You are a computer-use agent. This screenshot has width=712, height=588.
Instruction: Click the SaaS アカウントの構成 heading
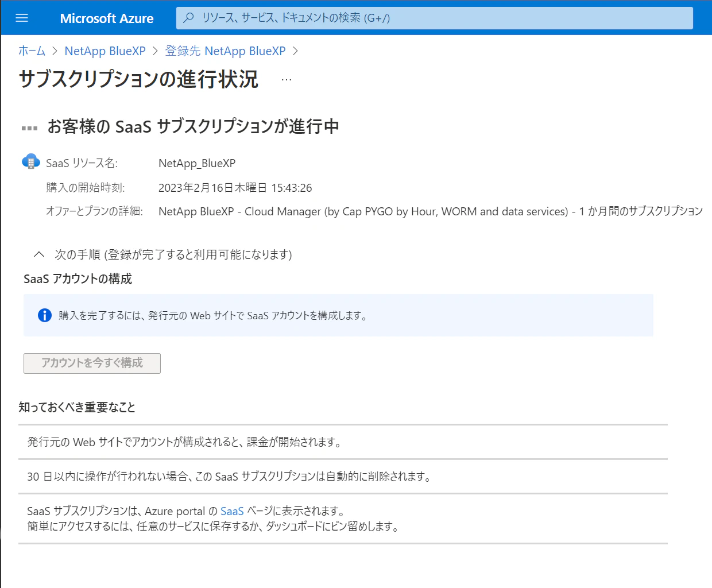(78, 279)
